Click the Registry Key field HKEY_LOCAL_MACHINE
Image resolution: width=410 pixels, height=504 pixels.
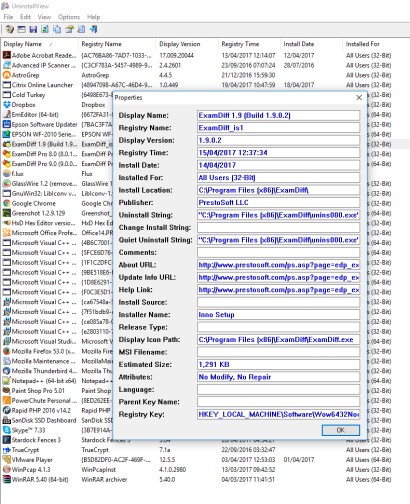coord(278,414)
